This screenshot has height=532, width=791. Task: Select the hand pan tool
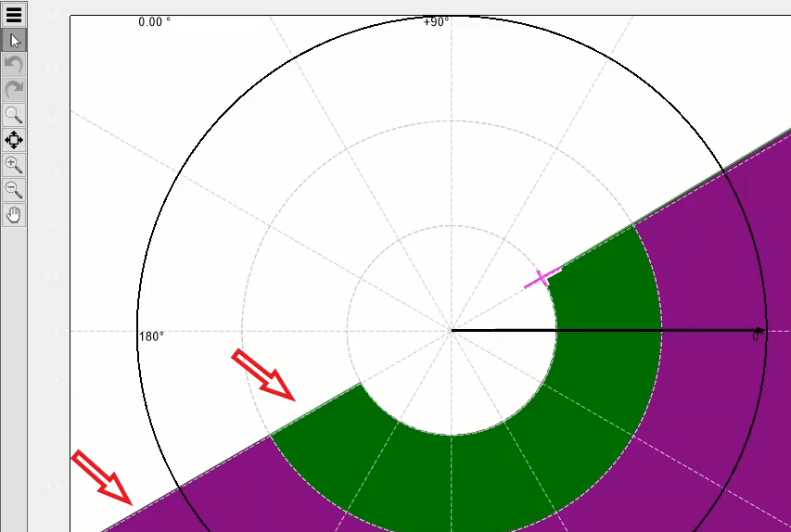[x=14, y=215]
